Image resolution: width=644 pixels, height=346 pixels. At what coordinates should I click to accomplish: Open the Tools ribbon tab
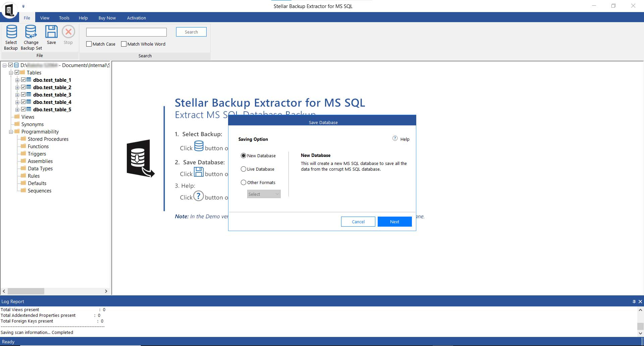click(64, 18)
